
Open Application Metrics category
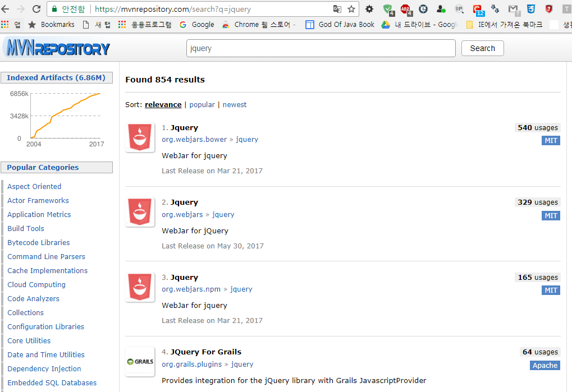click(x=39, y=215)
